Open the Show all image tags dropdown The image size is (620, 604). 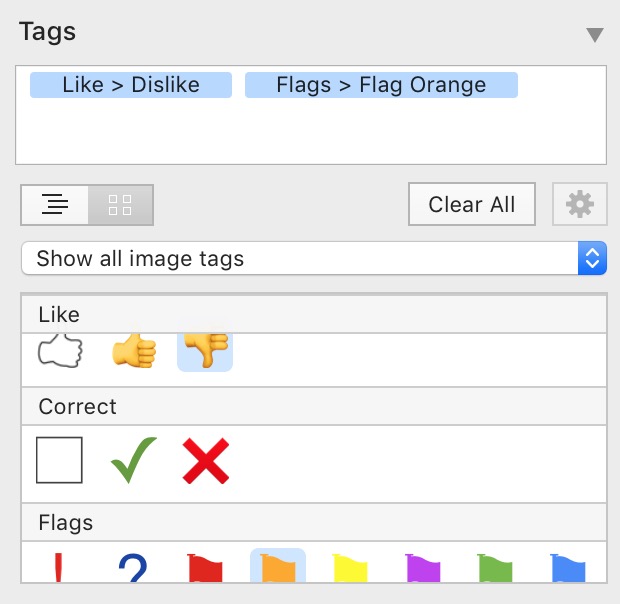coord(314,258)
